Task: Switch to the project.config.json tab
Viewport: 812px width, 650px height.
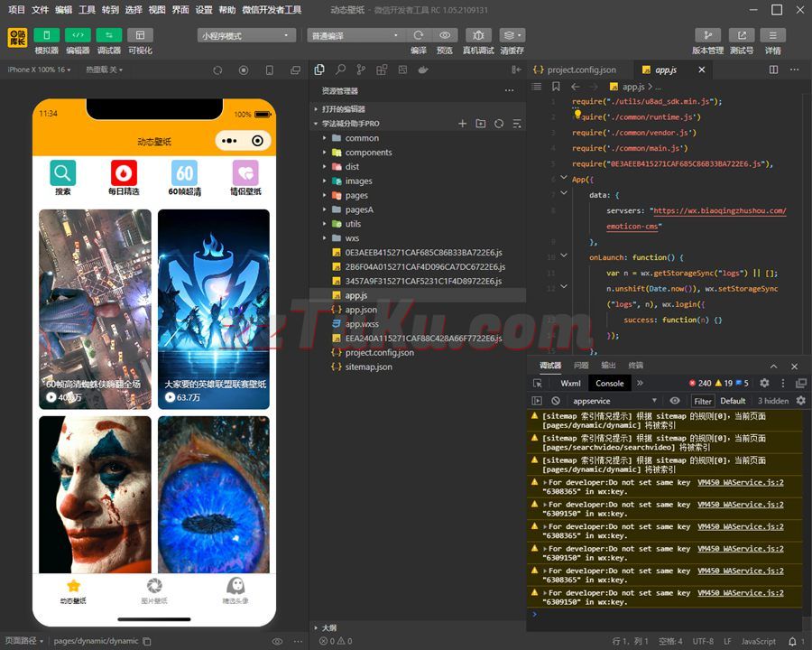Action: point(581,70)
